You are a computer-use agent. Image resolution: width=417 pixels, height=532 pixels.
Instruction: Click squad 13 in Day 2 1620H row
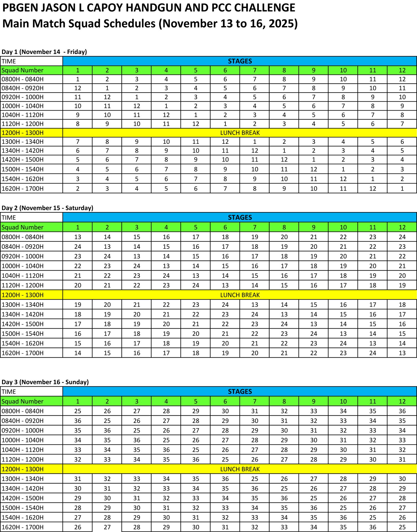402,353
